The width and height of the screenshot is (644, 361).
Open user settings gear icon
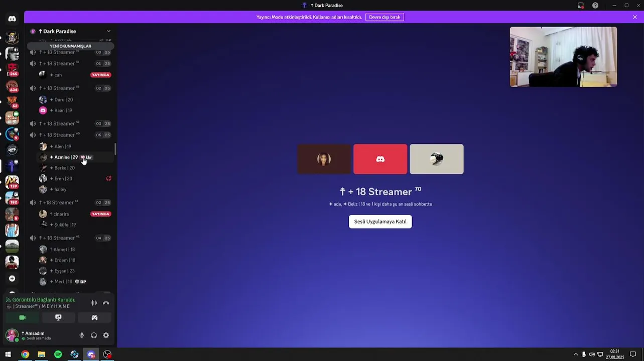(106, 335)
